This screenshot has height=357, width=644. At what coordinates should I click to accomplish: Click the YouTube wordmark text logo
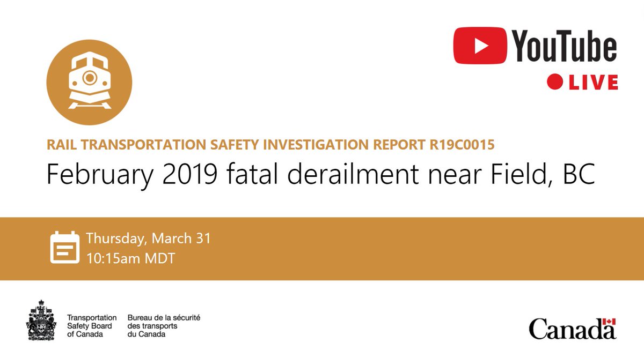[x=565, y=46]
